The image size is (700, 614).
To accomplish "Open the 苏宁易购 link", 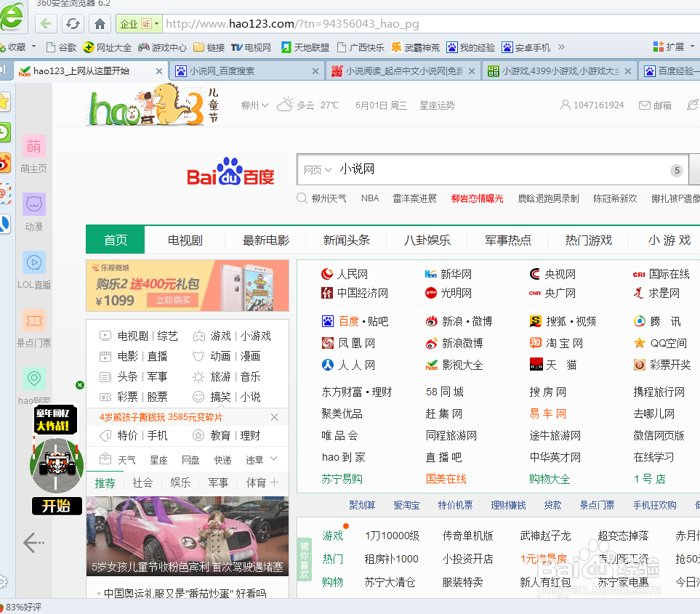I will tap(342, 480).
